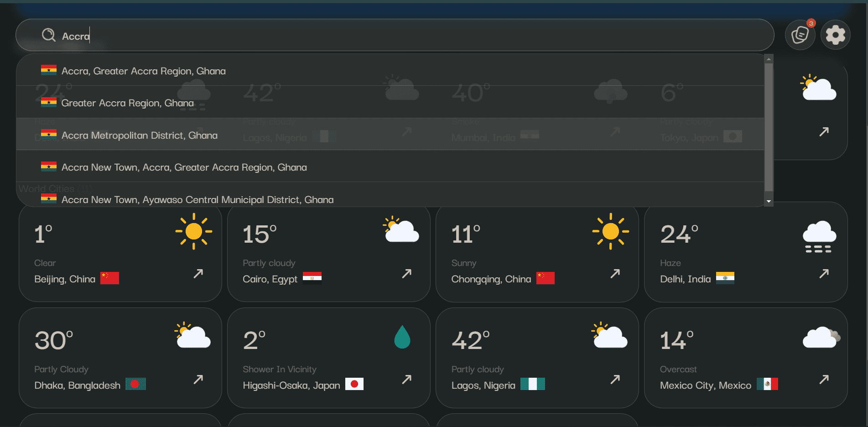Open Cairo, Egypt details arrow
The image size is (868, 427).
tap(406, 273)
